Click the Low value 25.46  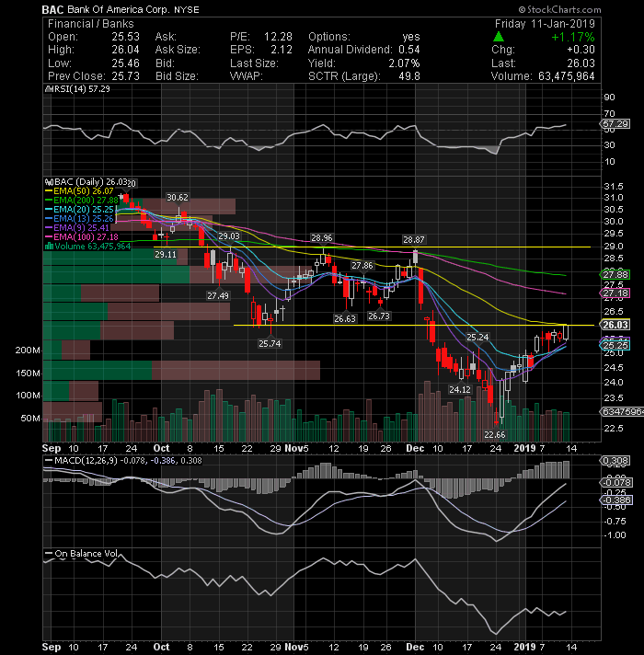125,63
